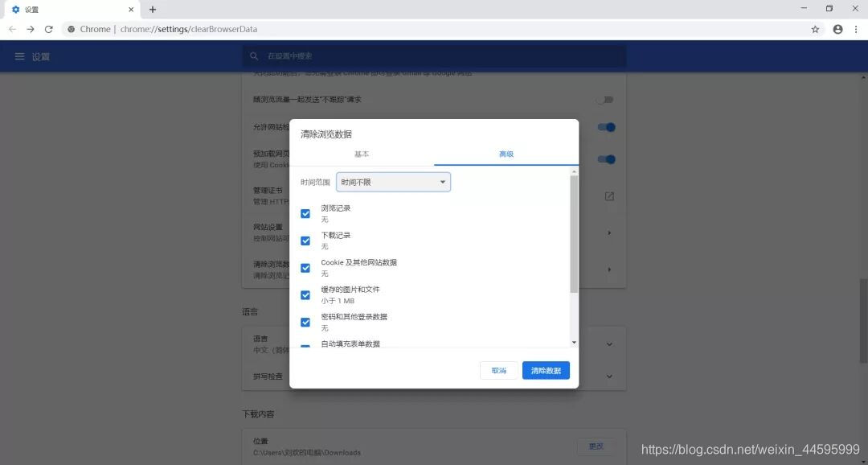Image resolution: width=868 pixels, height=465 pixels.
Task: Click 下载内容 section heading
Action: (x=258, y=414)
